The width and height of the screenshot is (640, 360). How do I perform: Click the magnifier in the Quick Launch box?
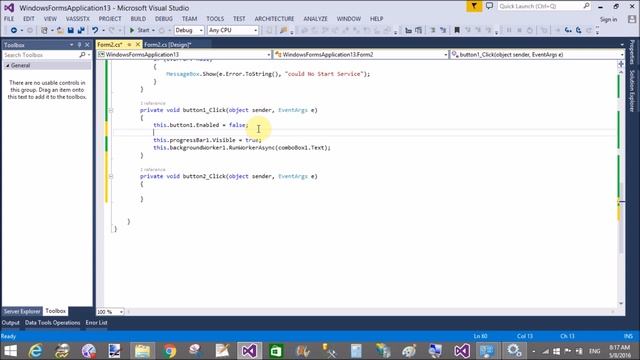pos(586,6)
